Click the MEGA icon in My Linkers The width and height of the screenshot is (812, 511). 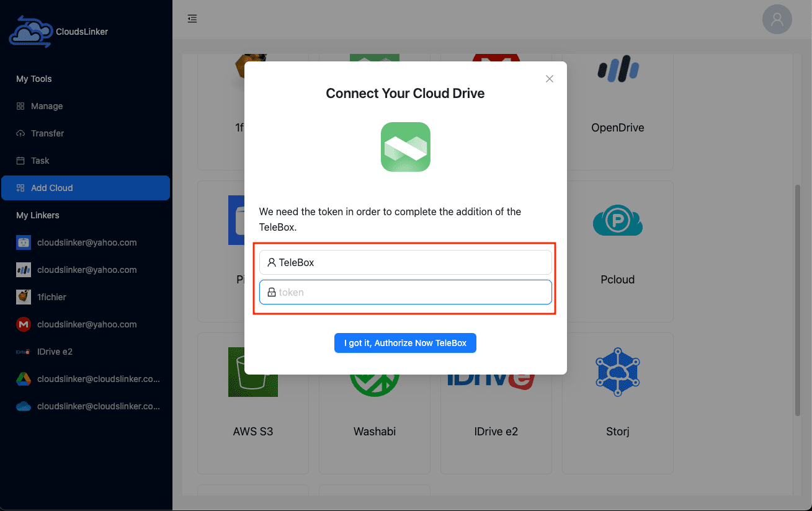point(24,324)
